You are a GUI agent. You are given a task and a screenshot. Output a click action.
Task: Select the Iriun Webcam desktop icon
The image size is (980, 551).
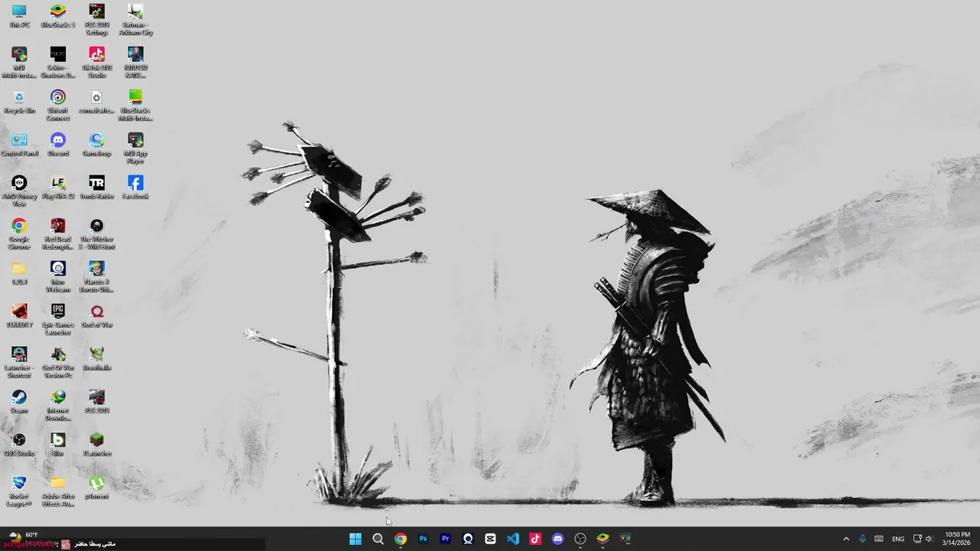(x=57, y=277)
